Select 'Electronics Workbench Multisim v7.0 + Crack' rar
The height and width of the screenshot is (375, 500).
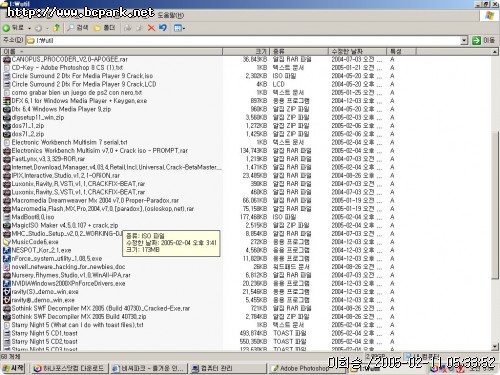coord(100,151)
